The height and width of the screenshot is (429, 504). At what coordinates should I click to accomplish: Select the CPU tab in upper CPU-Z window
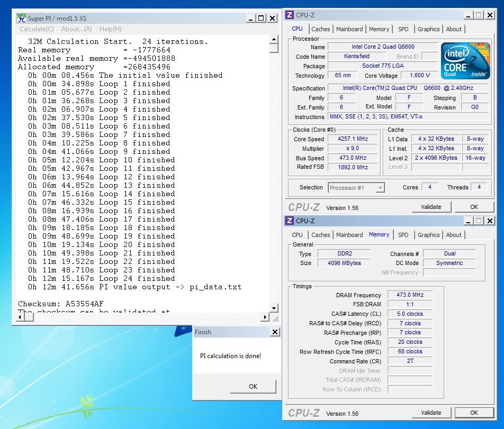(297, 29)
